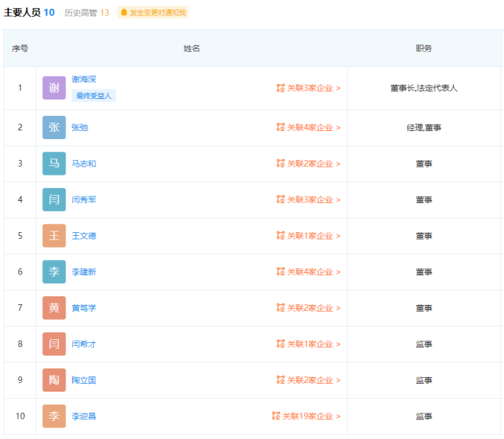This screenshot has height=439, width=504.
Task: Expand 关联3家企业 for 闫秀军
Action: [308, 199]
